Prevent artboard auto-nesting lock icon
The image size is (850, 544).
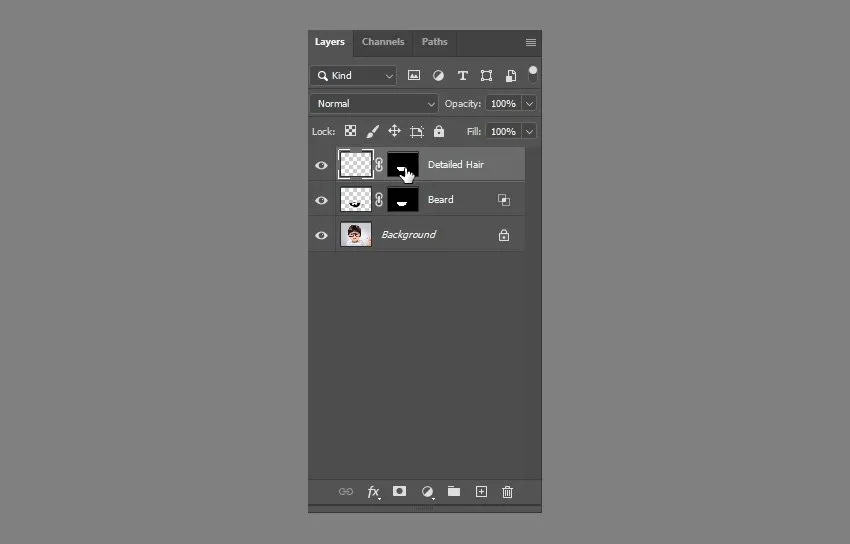[416, 132]
